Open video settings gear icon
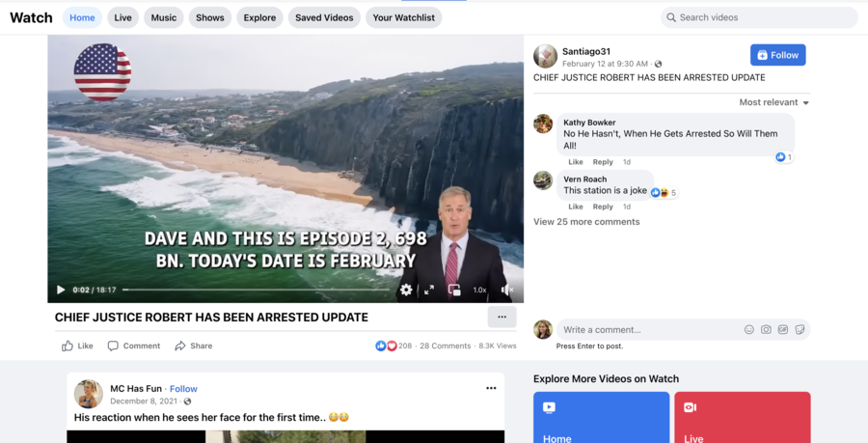Image resolution: width=868 pixels, height=443 pixels. pos(406,290)
